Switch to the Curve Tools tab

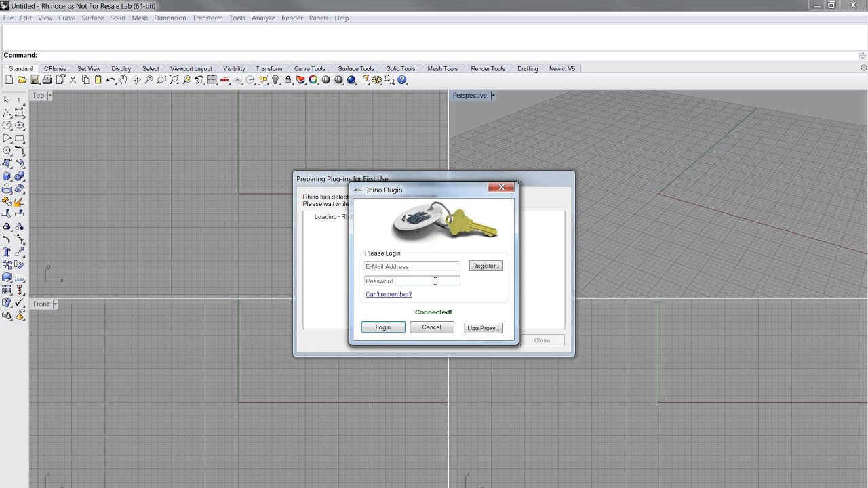tap(310, 68)
